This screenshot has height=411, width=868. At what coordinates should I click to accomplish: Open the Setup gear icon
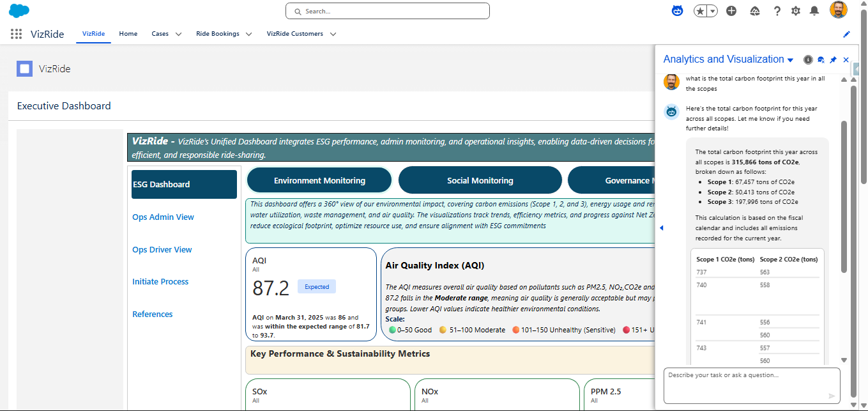[x=795, y=11]
